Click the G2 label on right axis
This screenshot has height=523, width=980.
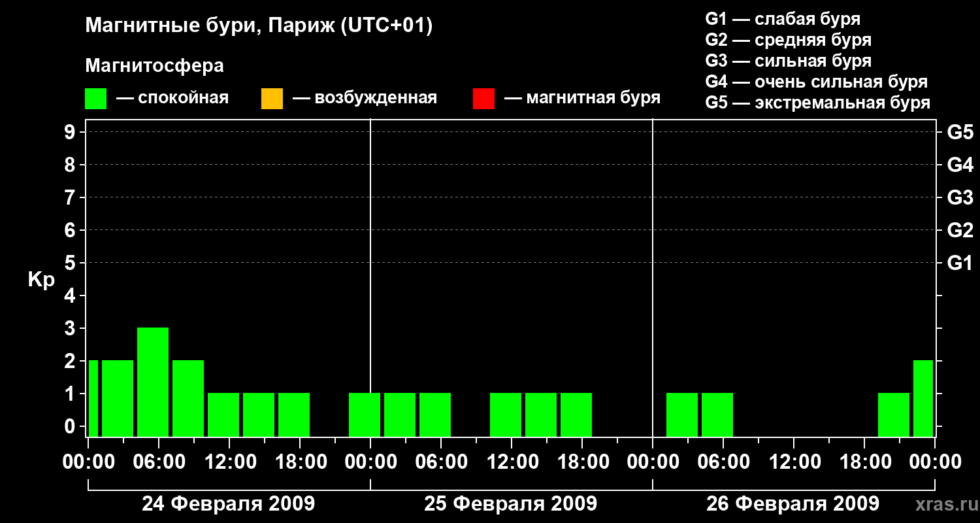pyautogui.click(x=960, y=230)
